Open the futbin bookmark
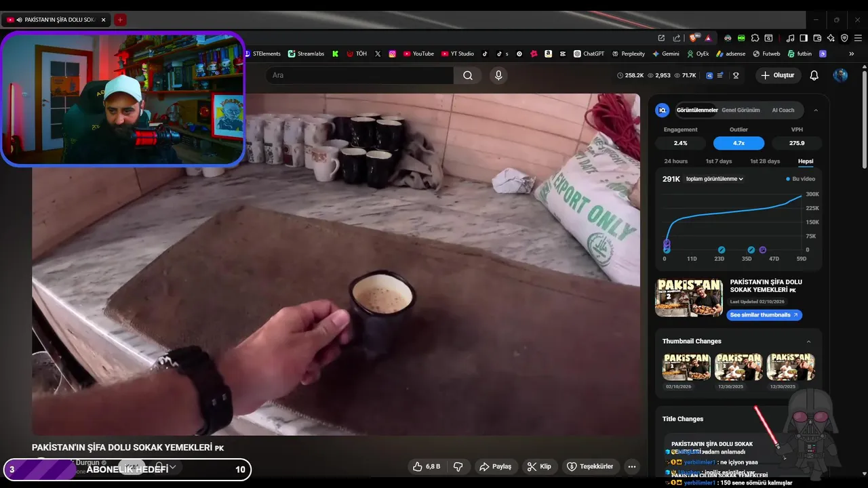Viewport: 868px width, 488px height. click(799, 54)
